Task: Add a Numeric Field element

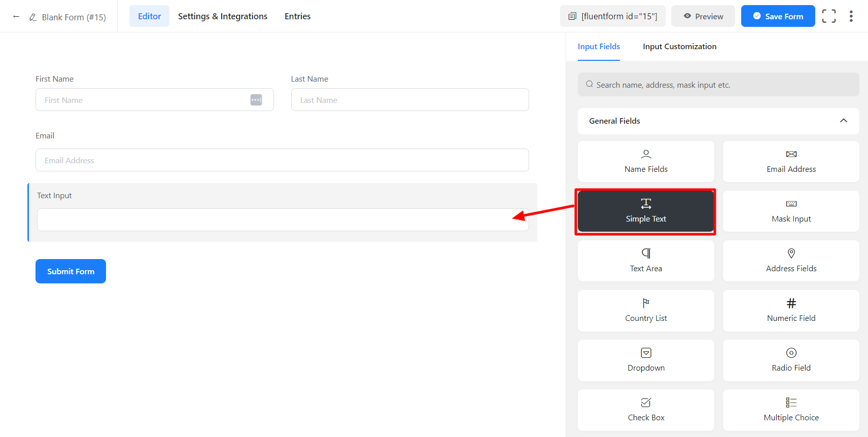Action: (x=791, y=310)
